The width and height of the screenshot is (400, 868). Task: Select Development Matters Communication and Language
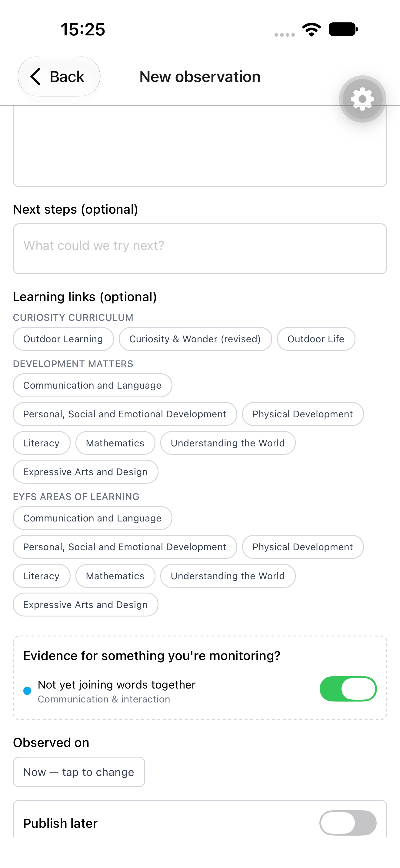tap(92, 385)
